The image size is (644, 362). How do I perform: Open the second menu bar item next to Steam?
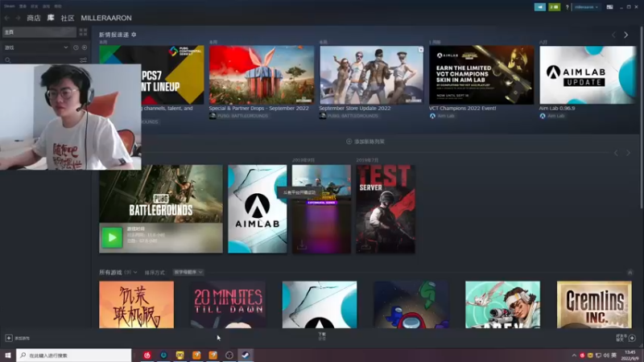tap(23, 6)
